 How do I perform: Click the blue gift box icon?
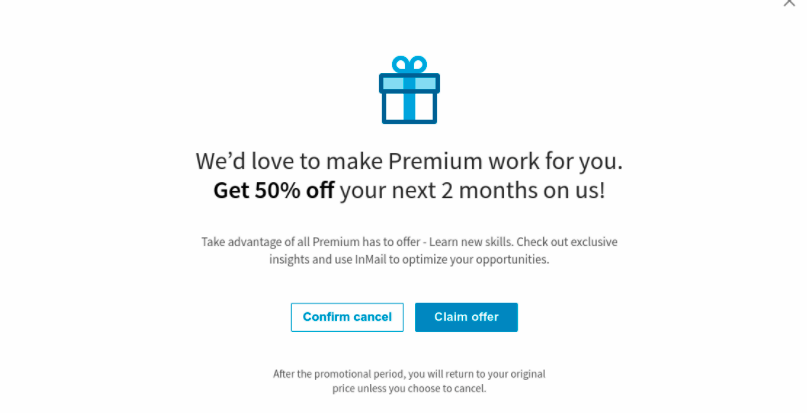pyautogui.click(x=409, y=90)
